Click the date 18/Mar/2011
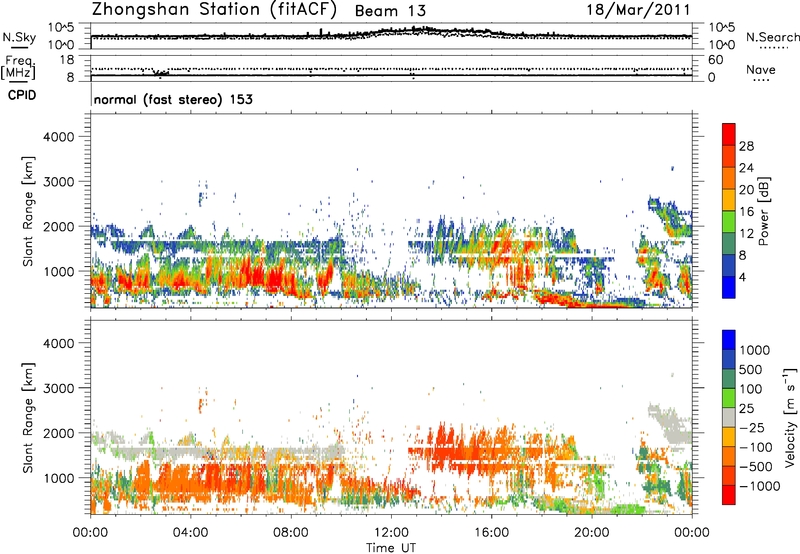 pos(638,10)
